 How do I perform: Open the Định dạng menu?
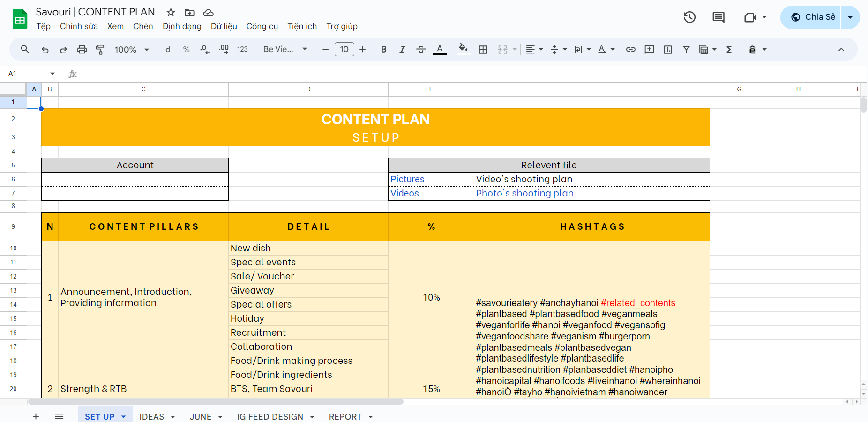point(182,26)
